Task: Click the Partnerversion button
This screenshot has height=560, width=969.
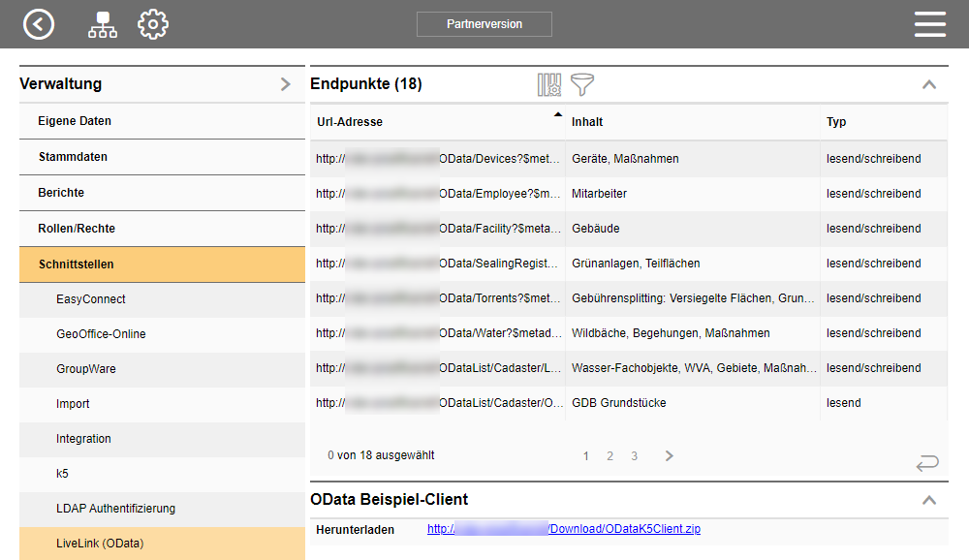Action: coord(484,24)
